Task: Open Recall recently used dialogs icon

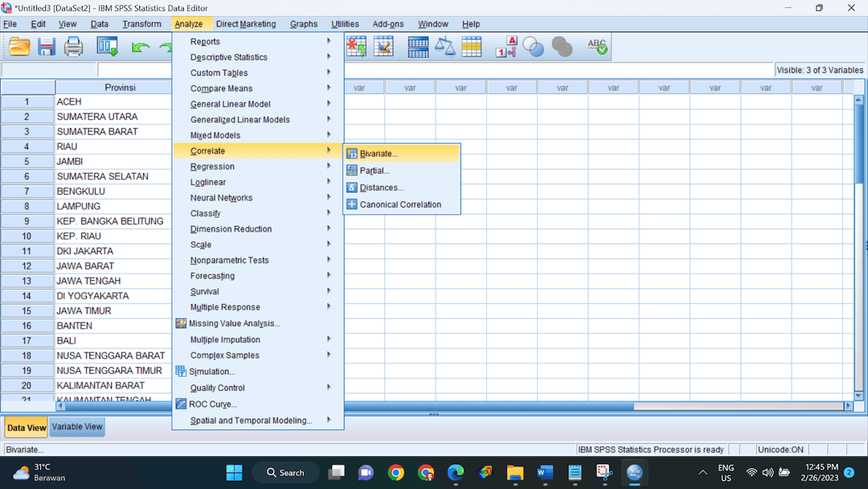Action: click(x=107, y=47)
